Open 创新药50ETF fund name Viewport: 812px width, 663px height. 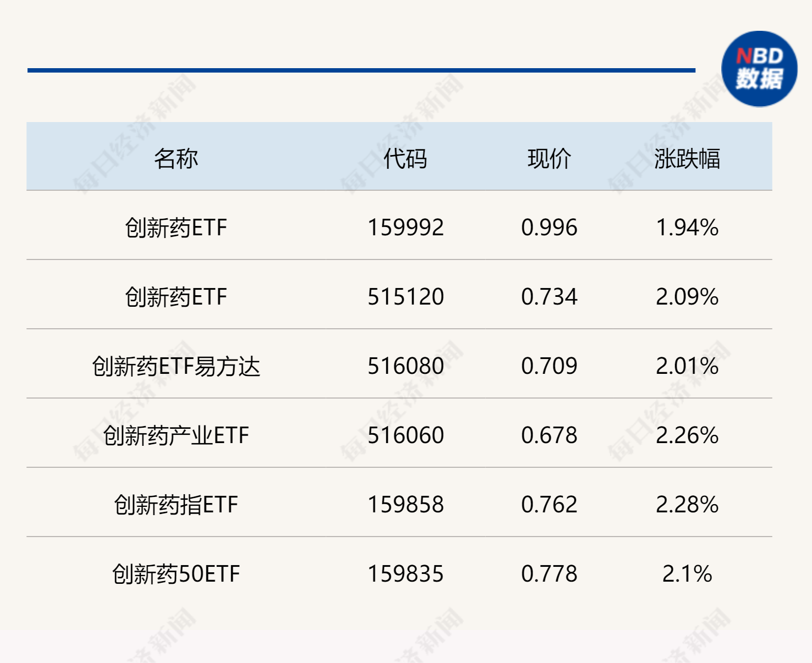pyautogui.click(x=175, y=574)
